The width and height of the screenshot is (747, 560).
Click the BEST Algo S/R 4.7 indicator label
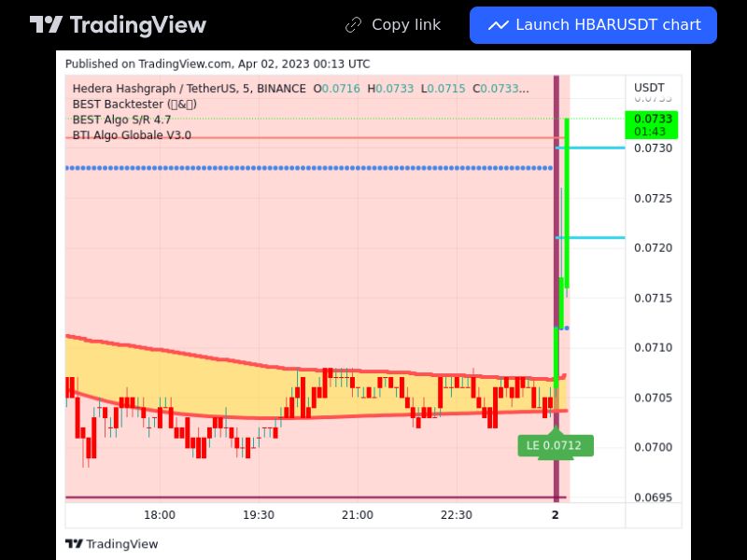pos(121,119)
